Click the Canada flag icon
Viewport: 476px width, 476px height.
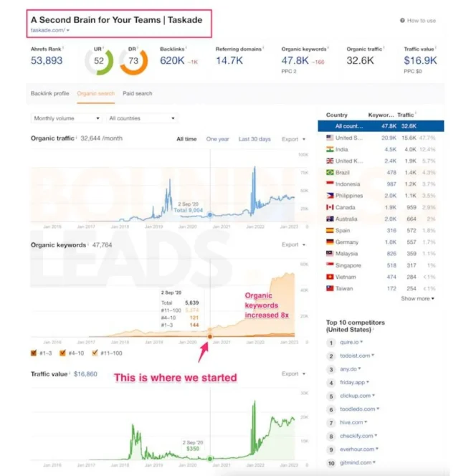pyautogui.click(x=330, y=207)
